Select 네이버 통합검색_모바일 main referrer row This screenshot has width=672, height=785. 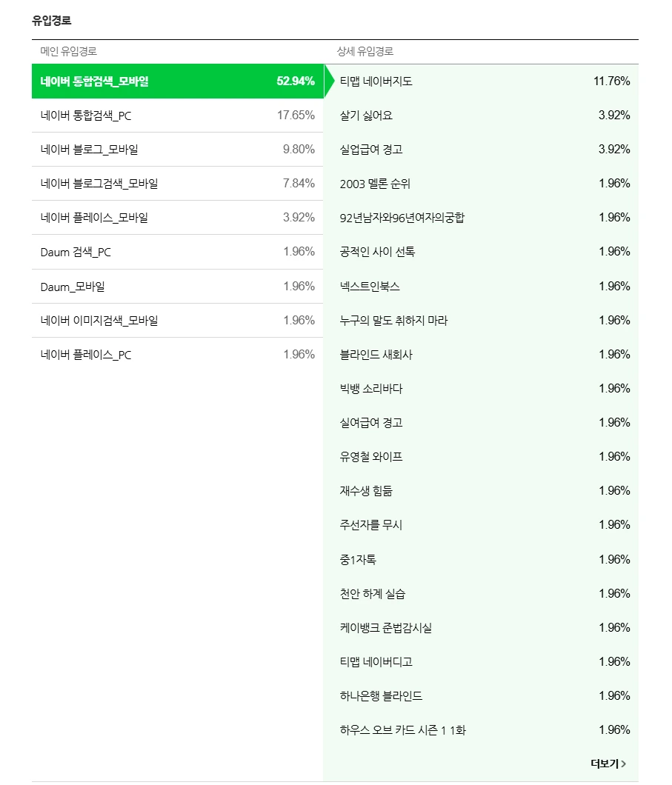pyautogui.click(x=177, y=81)
